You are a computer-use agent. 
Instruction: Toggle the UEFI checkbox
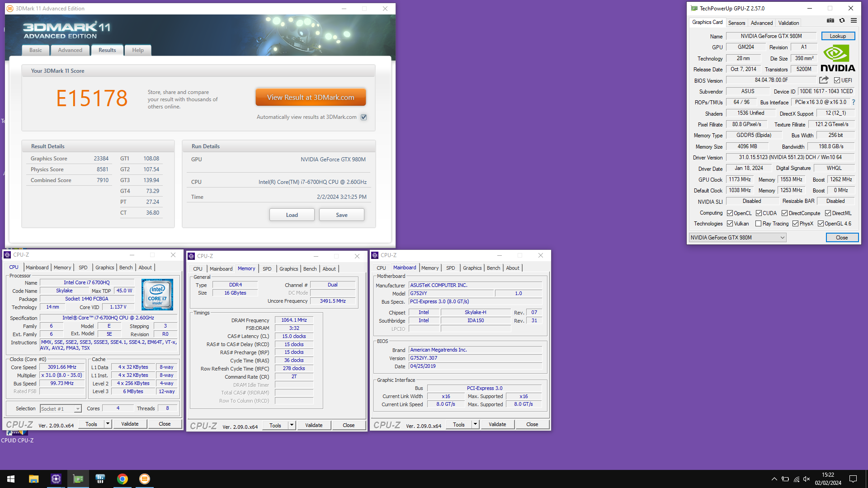coord(837,80)
